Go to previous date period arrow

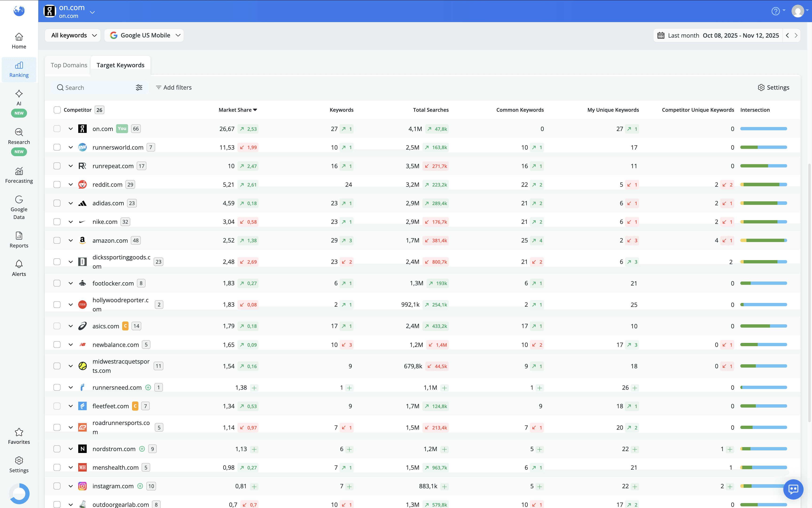pyautogui.click(x=787, y=36)
